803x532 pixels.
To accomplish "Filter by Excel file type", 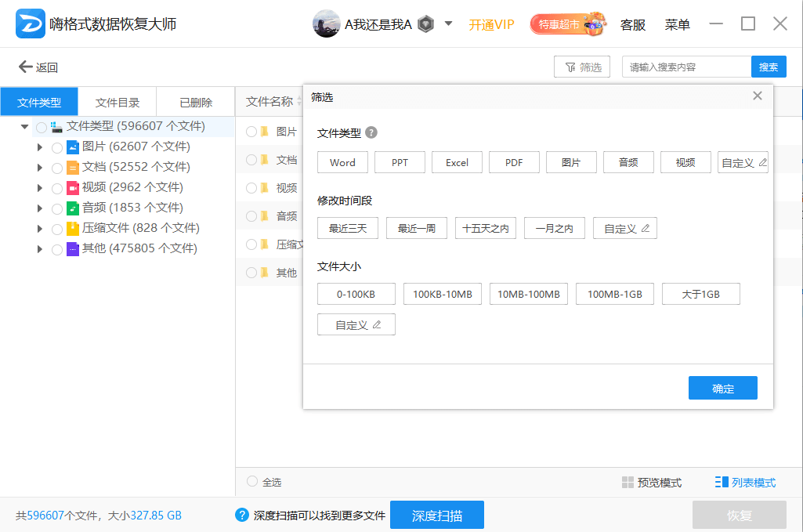I will click(457, 162).
